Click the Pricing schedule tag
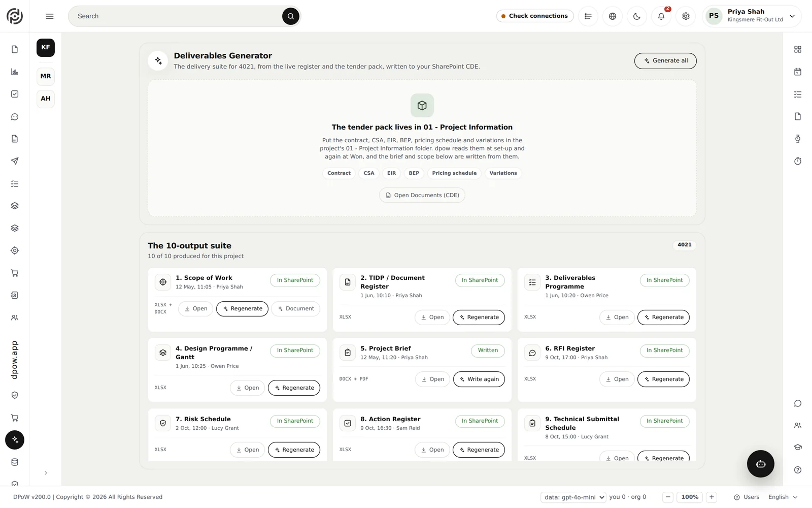The height and width of the screenshot is (508, 812). (x=454, y=173)
